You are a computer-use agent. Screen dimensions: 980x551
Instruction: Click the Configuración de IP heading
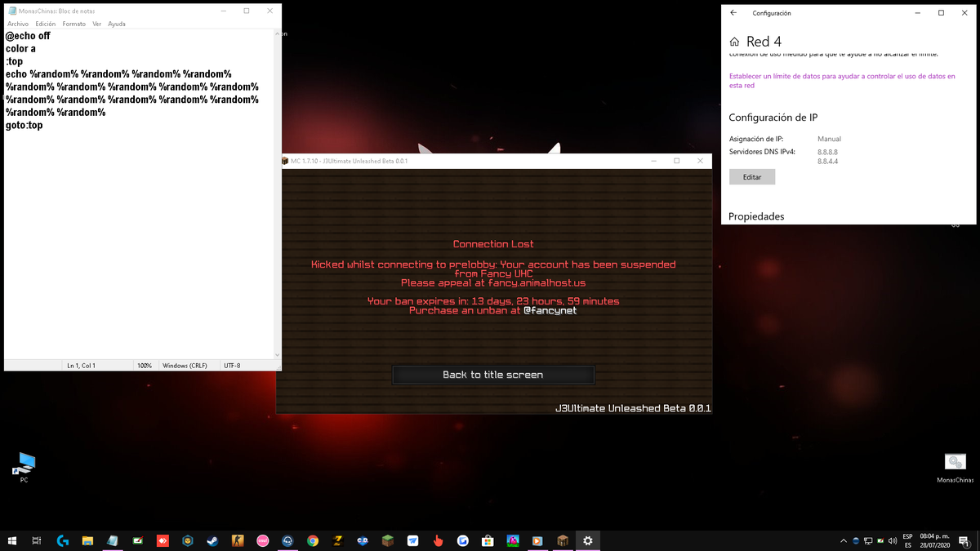pos(773,118)
